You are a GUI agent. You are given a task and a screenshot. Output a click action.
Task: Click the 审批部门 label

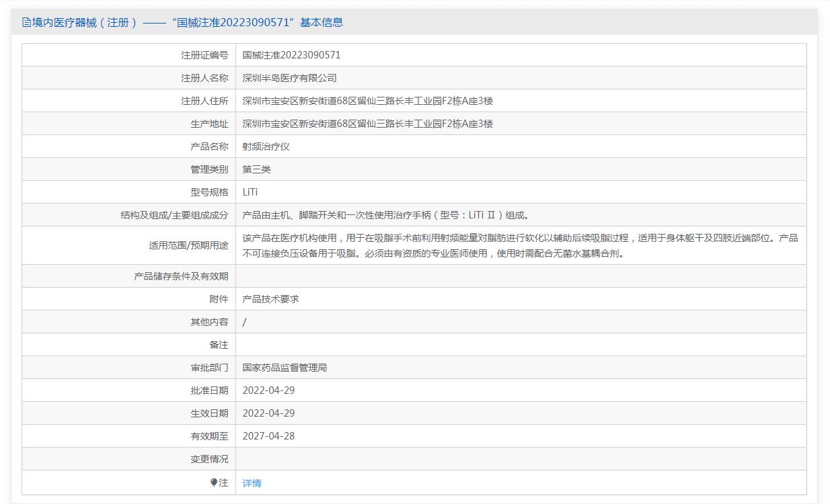tap(209, 368)
